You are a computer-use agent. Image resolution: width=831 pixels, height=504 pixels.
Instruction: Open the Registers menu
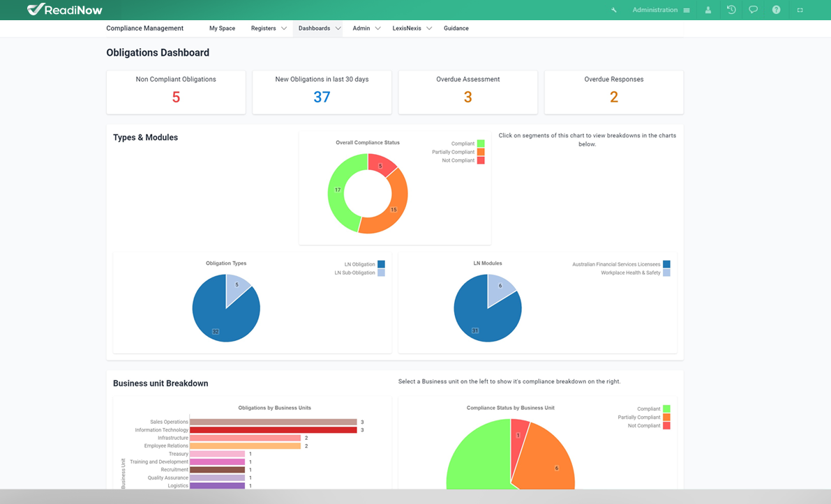pyautogui.click(x=264, y=29)
